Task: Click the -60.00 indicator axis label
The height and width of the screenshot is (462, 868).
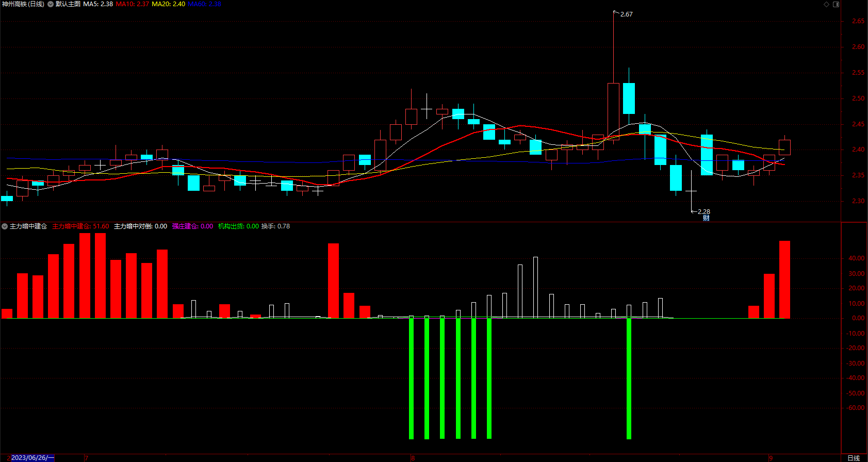Action: [x=856, y=408]
